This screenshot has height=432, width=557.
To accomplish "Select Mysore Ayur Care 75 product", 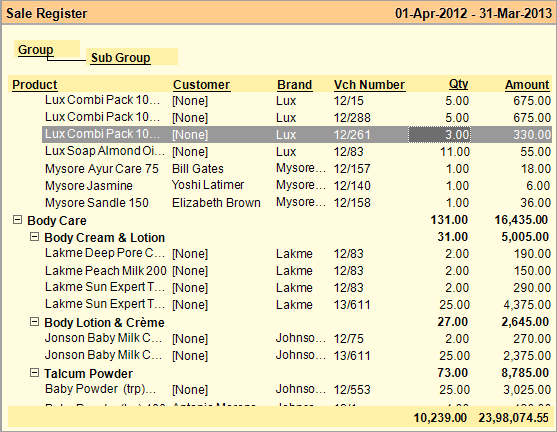I will click(102, 169).
